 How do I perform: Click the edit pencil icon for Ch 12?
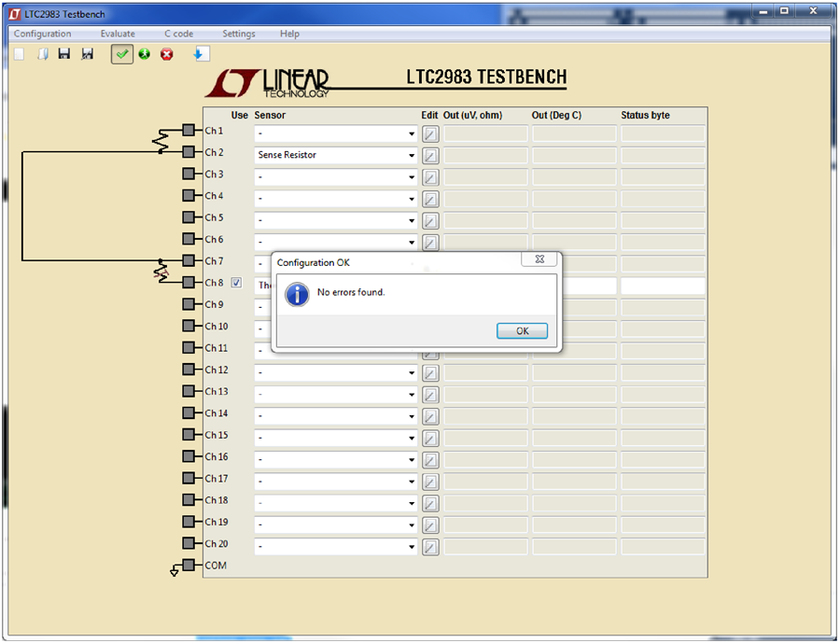pyautogui.click(x=430, y=373)
